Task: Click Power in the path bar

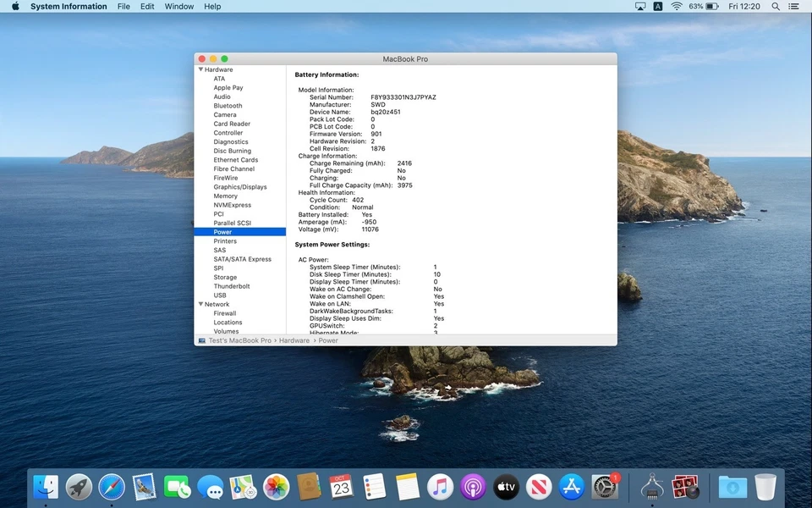Action: [x=328, y=340]
